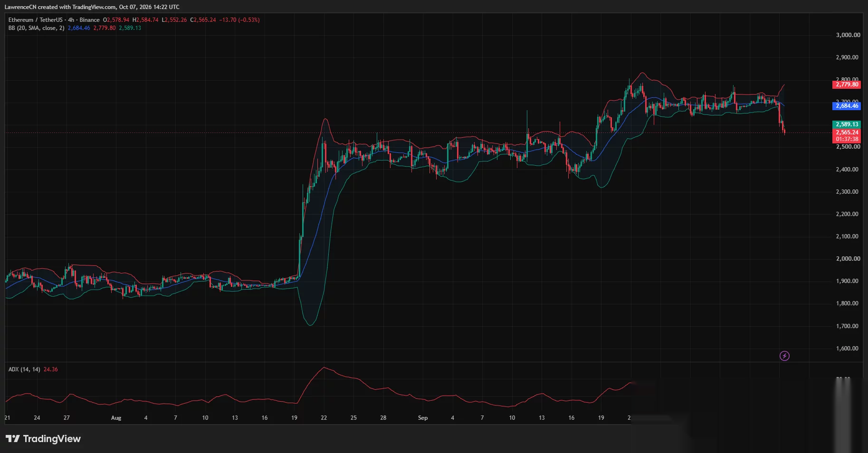Screen dimensions: 868x453
Task: Click the 2,400.00 price axis label
Action: tap(847, 170)
